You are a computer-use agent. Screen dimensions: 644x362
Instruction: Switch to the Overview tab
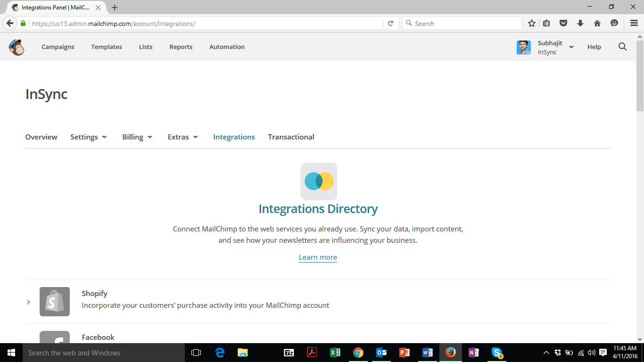click(x=41, y=137)
